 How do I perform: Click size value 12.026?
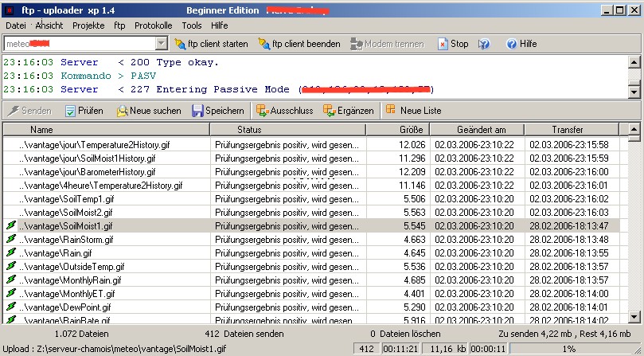point(412,145)
